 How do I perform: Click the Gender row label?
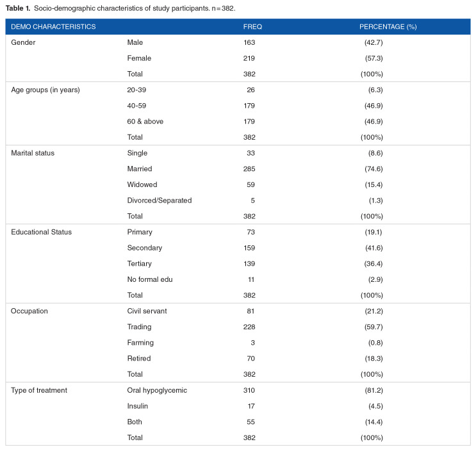coord(24,42)
